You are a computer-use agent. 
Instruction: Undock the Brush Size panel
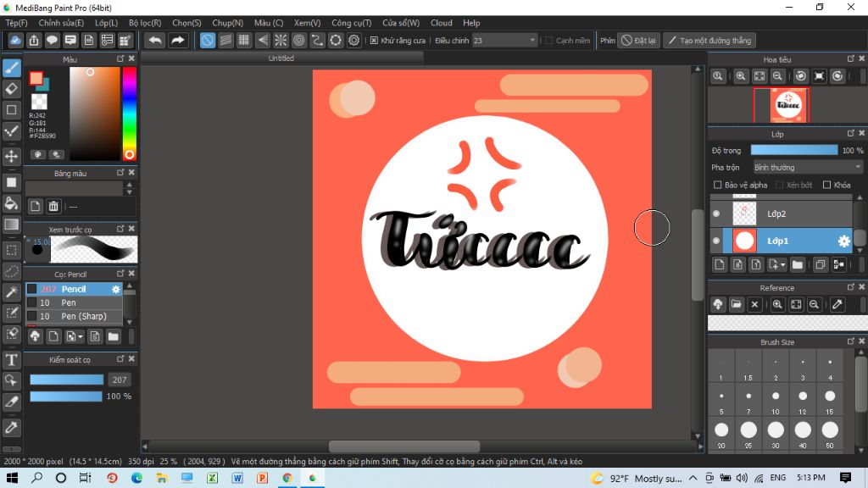click(851, 341)
